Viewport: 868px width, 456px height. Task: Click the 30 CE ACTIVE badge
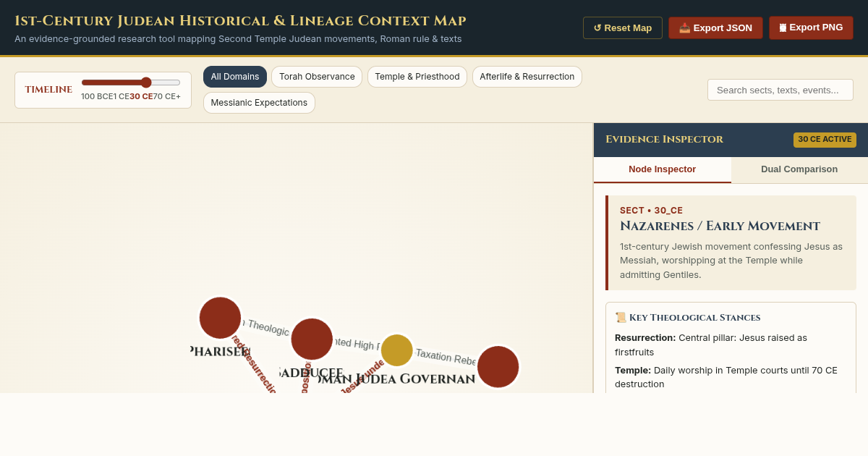click(x=825, y=140)
